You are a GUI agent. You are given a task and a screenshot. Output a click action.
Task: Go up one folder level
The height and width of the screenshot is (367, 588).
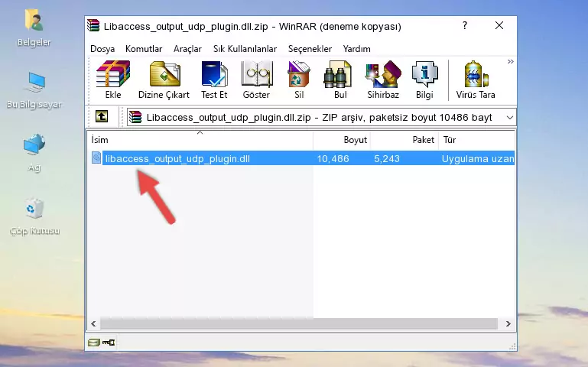[102, 116]
